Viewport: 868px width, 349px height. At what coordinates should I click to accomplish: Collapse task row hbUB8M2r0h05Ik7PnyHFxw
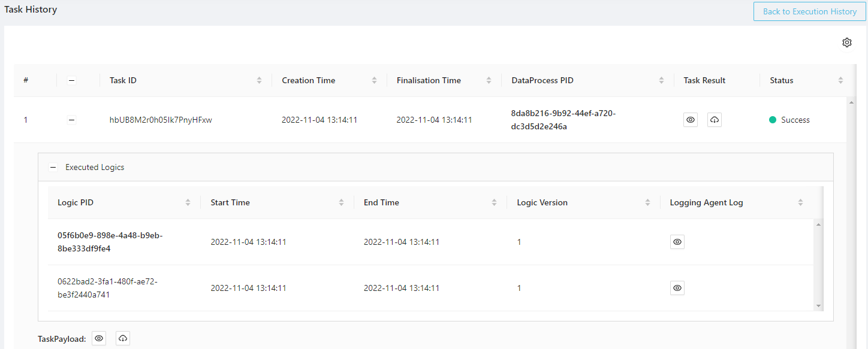click(x=71, y=120)
